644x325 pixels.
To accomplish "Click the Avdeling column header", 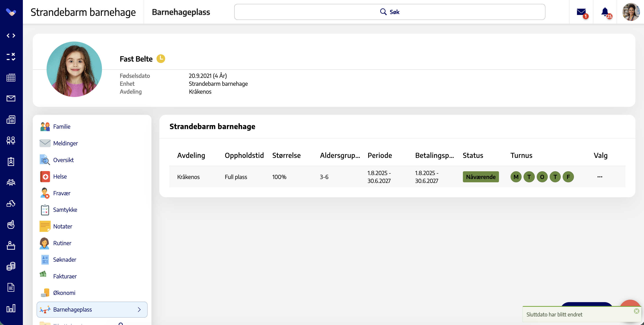I will tap(191, 155).
